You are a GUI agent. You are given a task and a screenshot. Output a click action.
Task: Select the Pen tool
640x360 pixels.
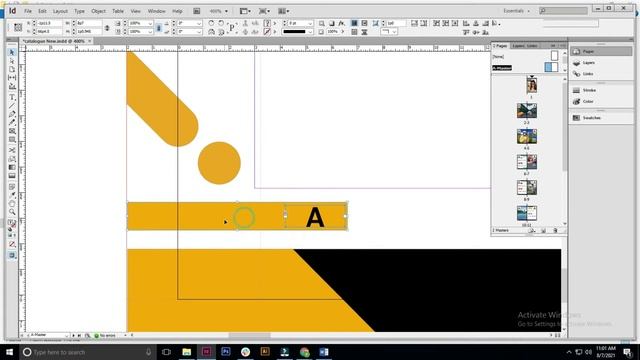tap(12, 114)
